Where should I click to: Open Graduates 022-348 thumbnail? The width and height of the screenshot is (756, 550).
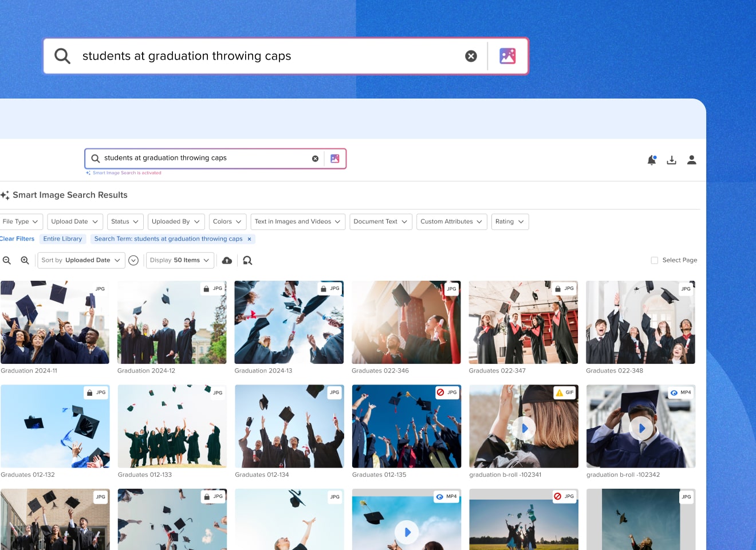[640, 322]
